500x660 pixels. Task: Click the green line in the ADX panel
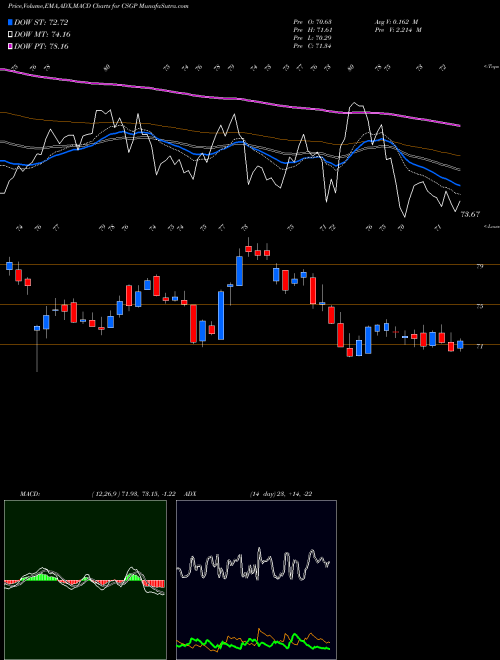pos(253,643)
